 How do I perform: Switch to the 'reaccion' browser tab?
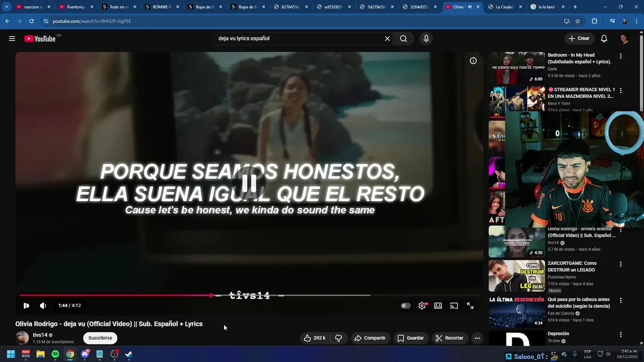click(x=32, y=7)
